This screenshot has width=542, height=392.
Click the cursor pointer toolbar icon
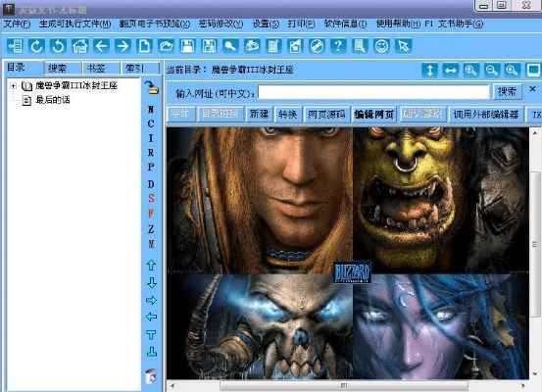pyautogui.click(x=404, y=46)
